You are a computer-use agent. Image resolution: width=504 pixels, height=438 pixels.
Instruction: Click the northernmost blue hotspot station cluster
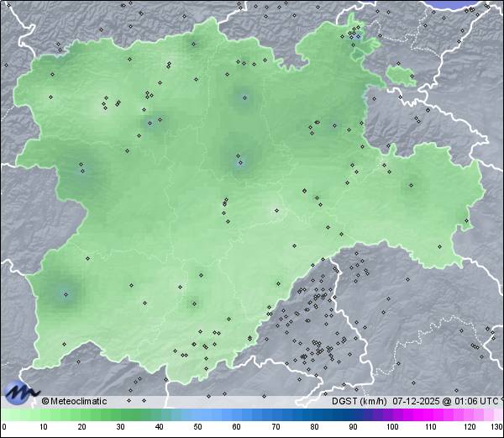click(x=356, y=36)
